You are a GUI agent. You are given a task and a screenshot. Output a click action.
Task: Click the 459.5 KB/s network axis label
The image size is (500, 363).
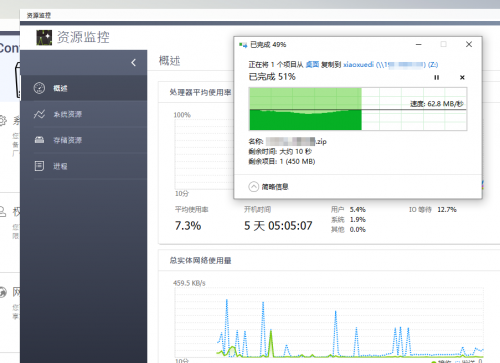coord(189,283)
